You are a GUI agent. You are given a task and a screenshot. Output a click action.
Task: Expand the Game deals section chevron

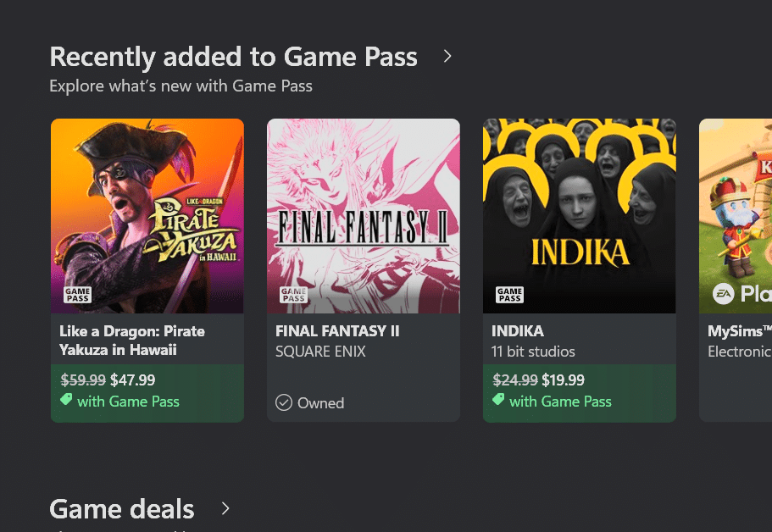coord(225,508)
